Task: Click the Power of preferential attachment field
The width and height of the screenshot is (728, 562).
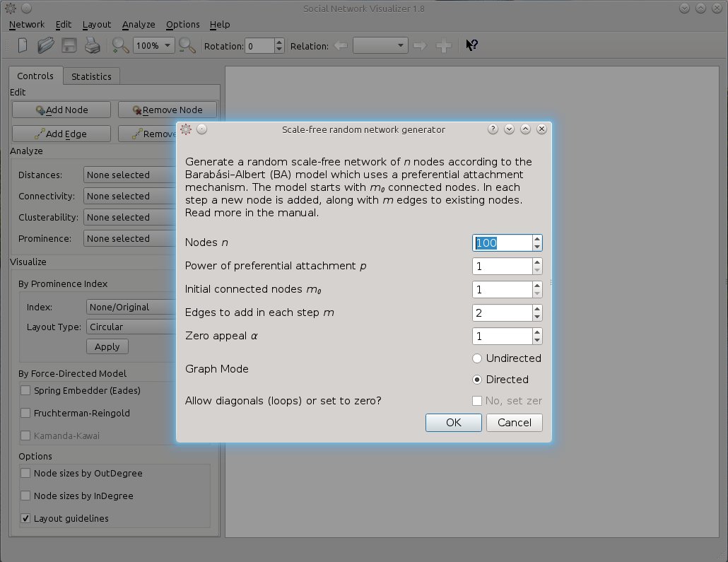Action: (503, 266)
